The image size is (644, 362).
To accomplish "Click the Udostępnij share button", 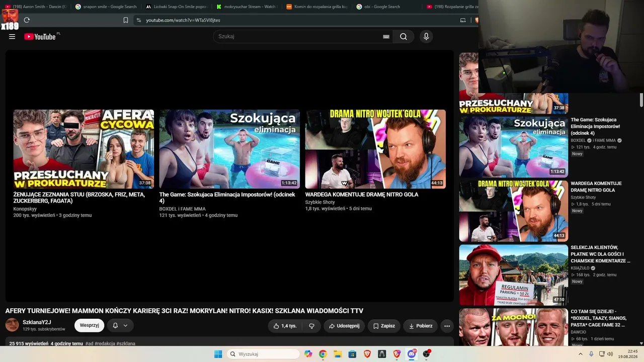I will (344, 326).
